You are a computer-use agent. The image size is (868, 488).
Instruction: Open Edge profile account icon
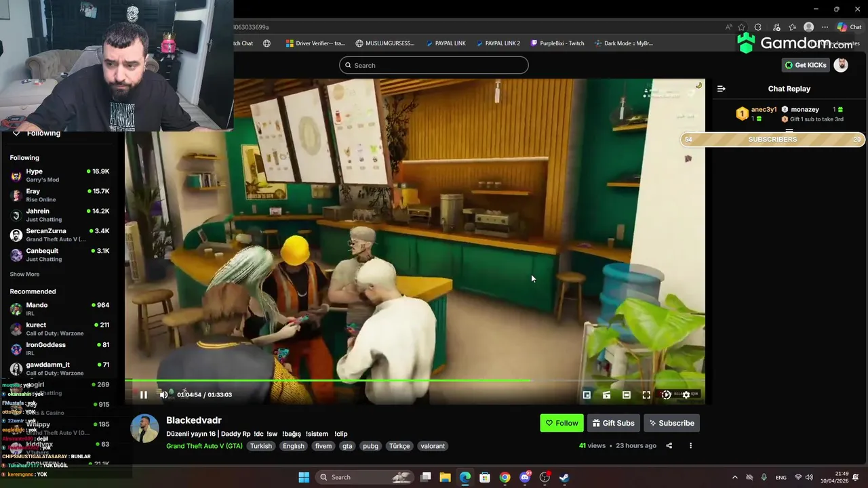pos(808,27)
